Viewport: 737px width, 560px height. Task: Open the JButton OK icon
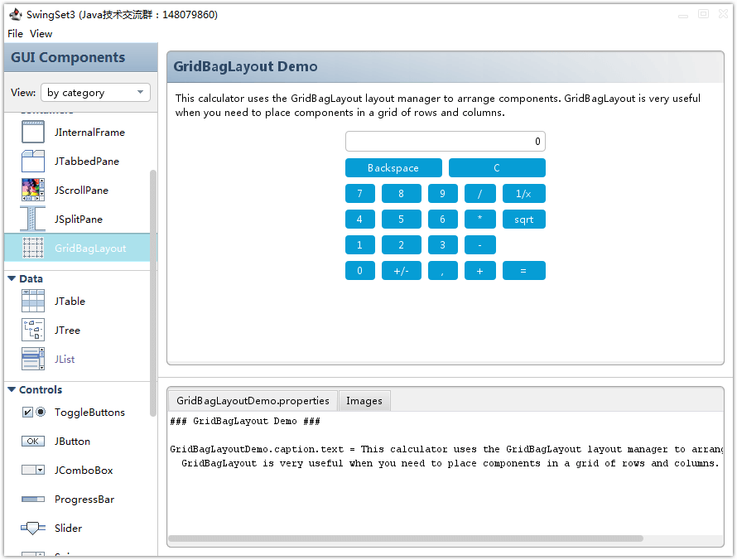(x=33, y=441)
